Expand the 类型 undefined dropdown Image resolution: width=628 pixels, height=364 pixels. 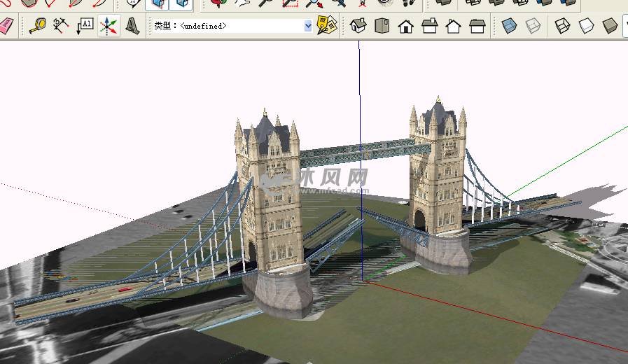(x=308, y=26)
